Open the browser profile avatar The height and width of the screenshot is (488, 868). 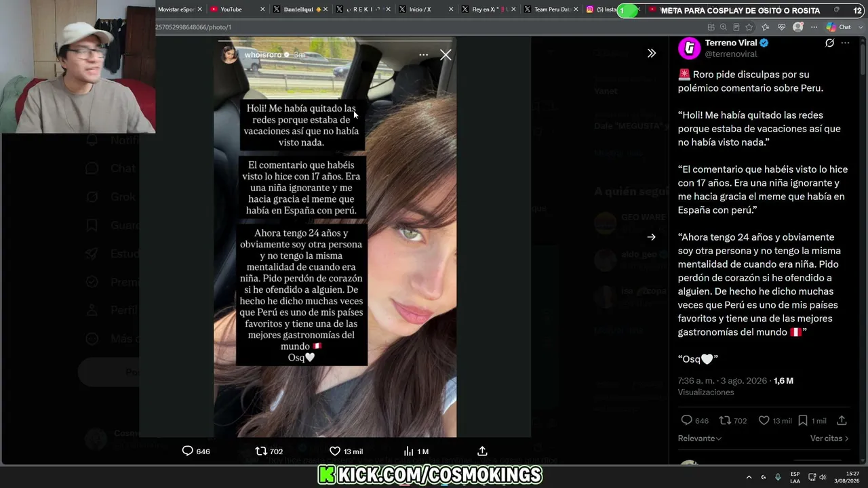click(798, 27)
